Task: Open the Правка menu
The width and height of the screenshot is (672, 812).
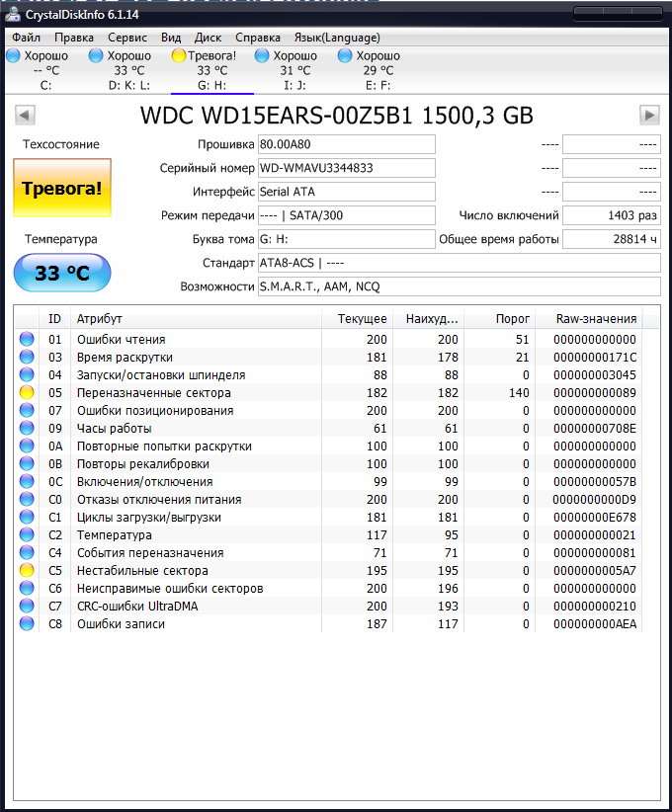Action: click(74, 38)
